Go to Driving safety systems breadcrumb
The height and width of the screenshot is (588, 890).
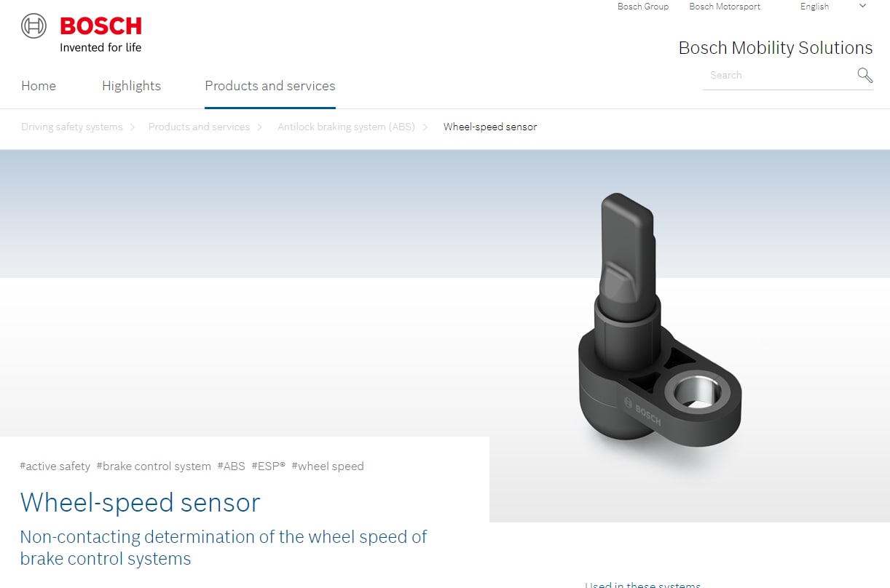[72, 127]
